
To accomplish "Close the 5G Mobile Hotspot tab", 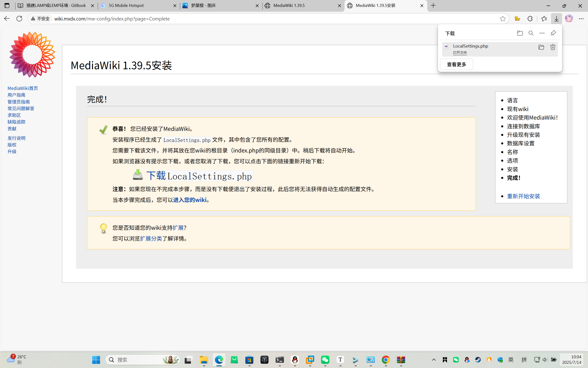I will pyautogui.click(x=175, y=6).
